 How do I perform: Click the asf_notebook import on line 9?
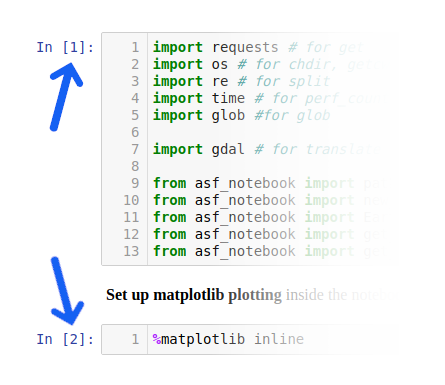pos(273,183)
